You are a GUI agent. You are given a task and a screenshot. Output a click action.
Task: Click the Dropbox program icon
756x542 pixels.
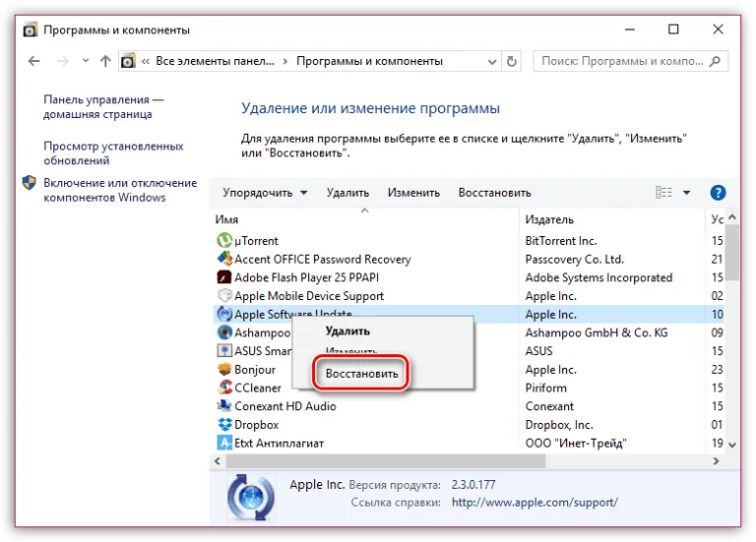coord(224,424)
